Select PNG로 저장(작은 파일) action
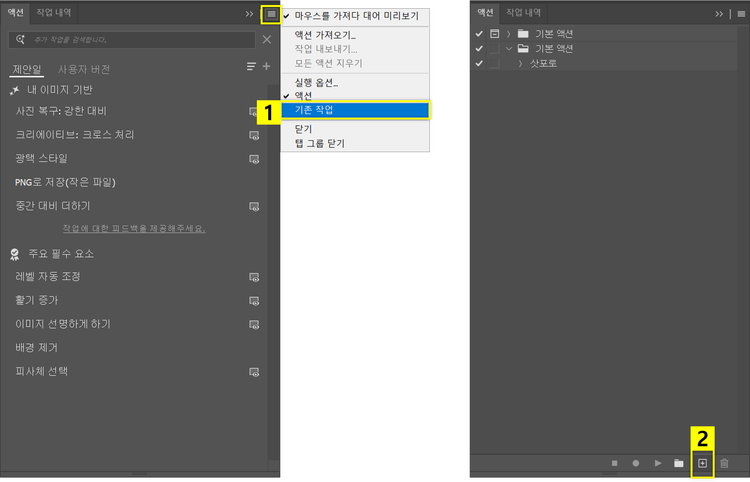This screenshot has width=750, height=482. (x=66, y=183)
